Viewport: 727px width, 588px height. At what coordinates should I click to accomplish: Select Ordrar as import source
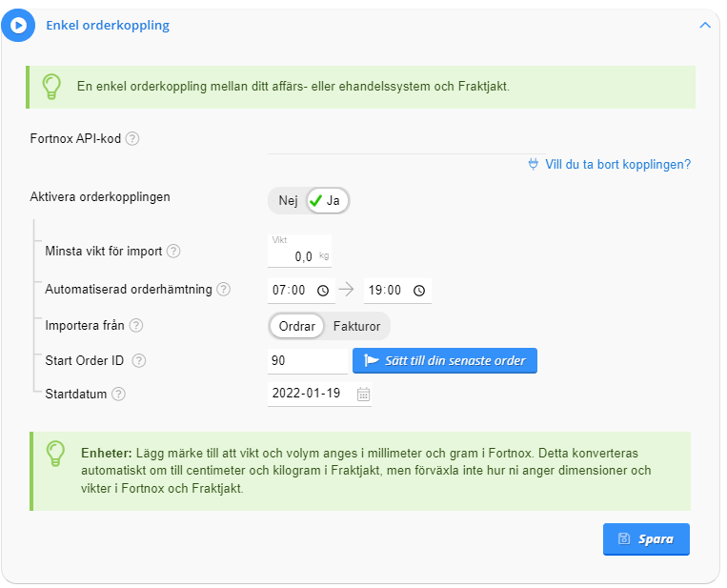pyautogui.click(x=296, y=327)
